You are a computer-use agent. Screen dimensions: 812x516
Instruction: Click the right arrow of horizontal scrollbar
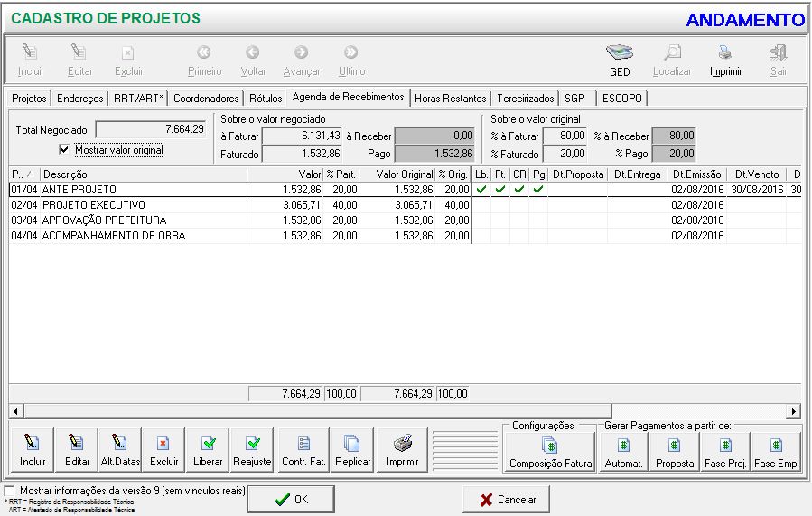pos(793,411)
